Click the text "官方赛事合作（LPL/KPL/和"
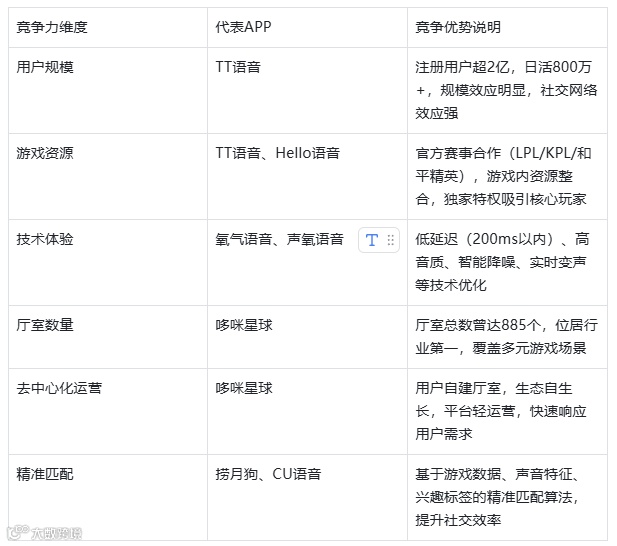The height and width of the screenshot is (546, 617). coord(503,153)
